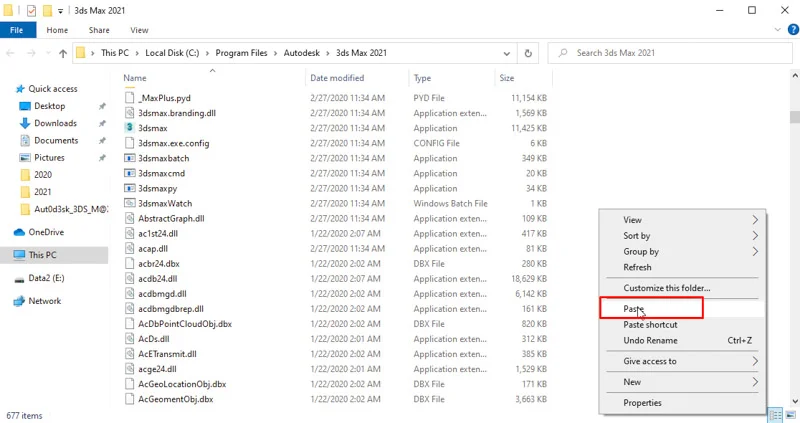Expand the View submenu in the context menu

coord(755,220)
